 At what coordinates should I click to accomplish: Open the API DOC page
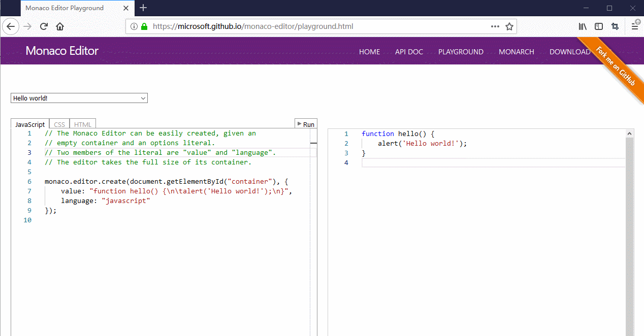(409, 51)
